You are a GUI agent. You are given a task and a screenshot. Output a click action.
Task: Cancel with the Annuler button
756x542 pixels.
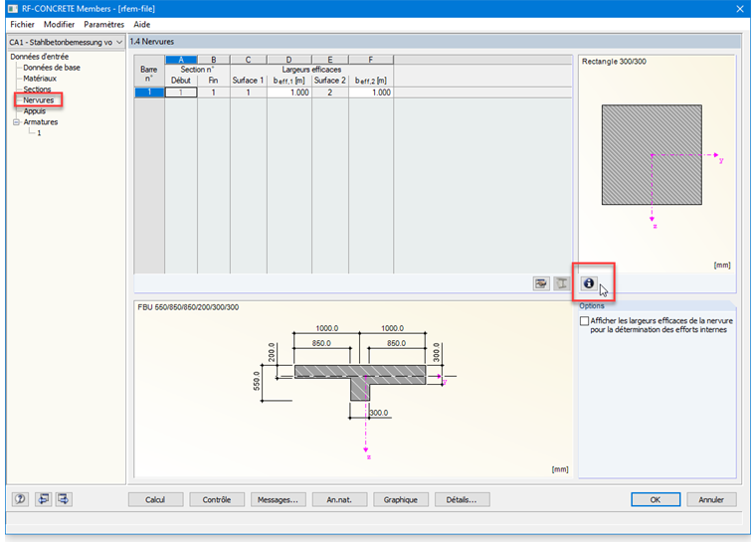[x=711, y=499]
